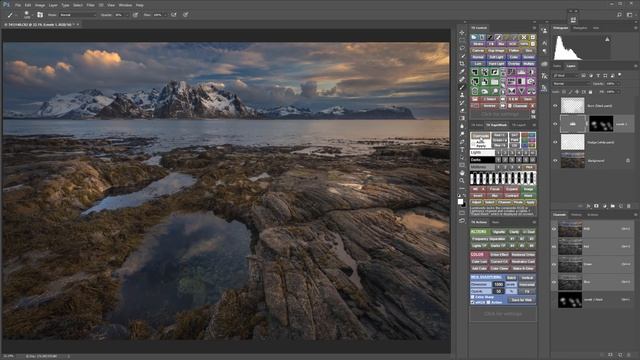The height and width of the screenshot is (360, 640).
Task: Click the Background layer lock icon
Action: [x=628, y=161]
